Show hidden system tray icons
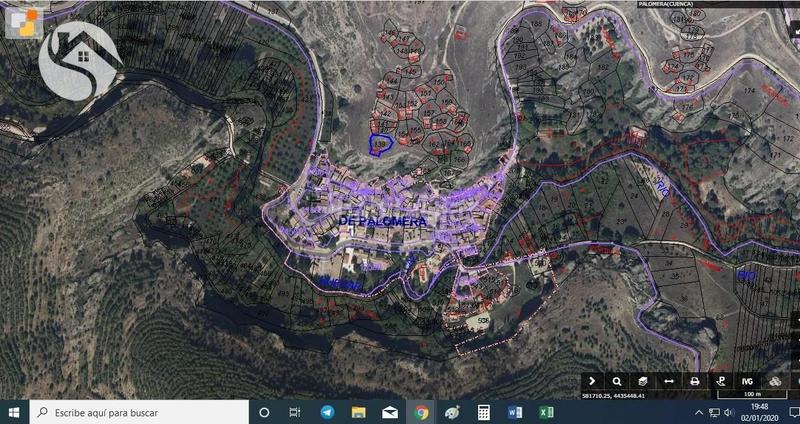The width and height of the screenshot is (800, 424). coord(697,412)
